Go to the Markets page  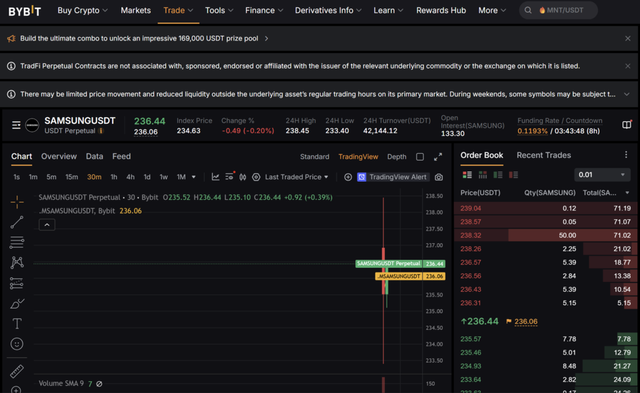click(x=136, y=11)
